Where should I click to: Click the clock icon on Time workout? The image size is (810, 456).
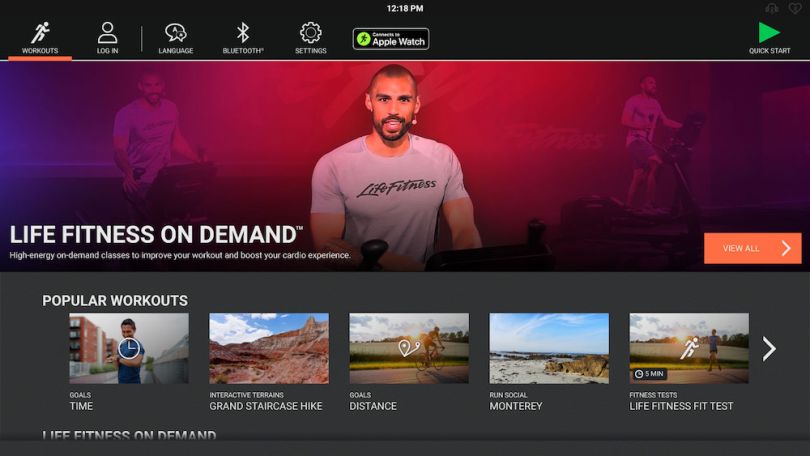(x=128, y=349)
